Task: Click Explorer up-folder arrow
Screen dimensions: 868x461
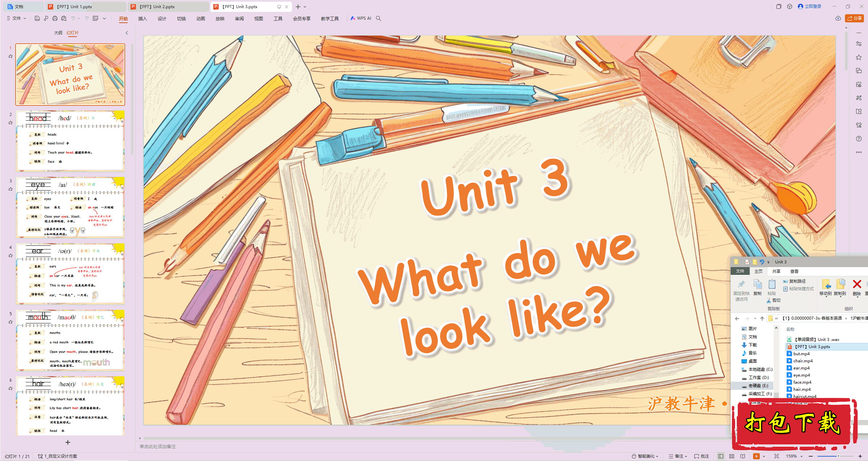Action: [762, 318]
